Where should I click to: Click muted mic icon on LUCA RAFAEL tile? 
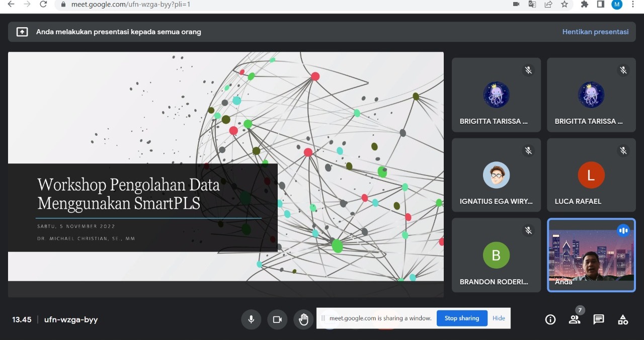click(623, 150)
